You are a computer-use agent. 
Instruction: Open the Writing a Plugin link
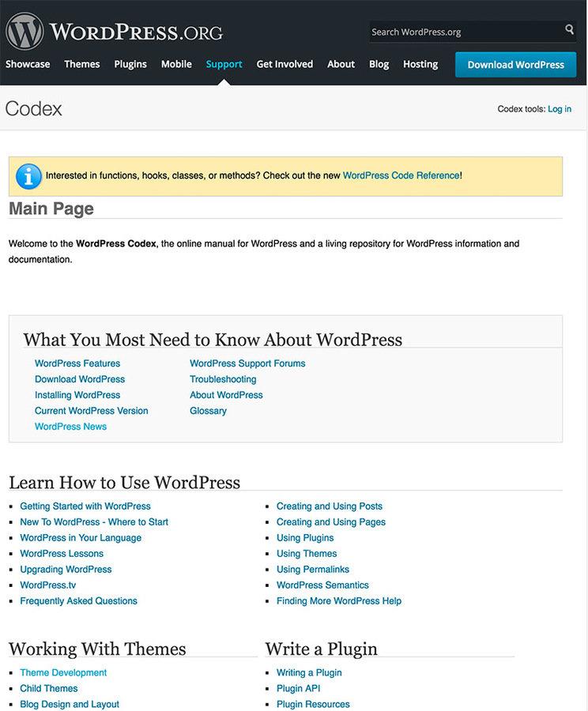[310, 672]
